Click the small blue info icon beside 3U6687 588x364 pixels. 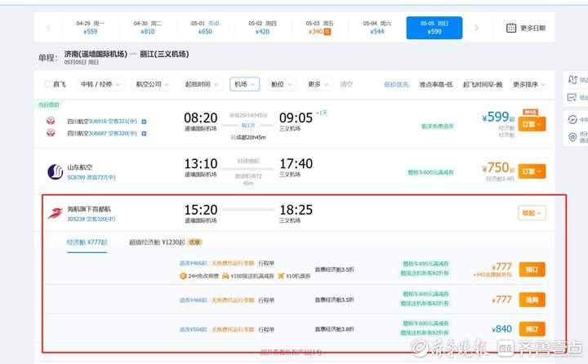coord(144,134)
